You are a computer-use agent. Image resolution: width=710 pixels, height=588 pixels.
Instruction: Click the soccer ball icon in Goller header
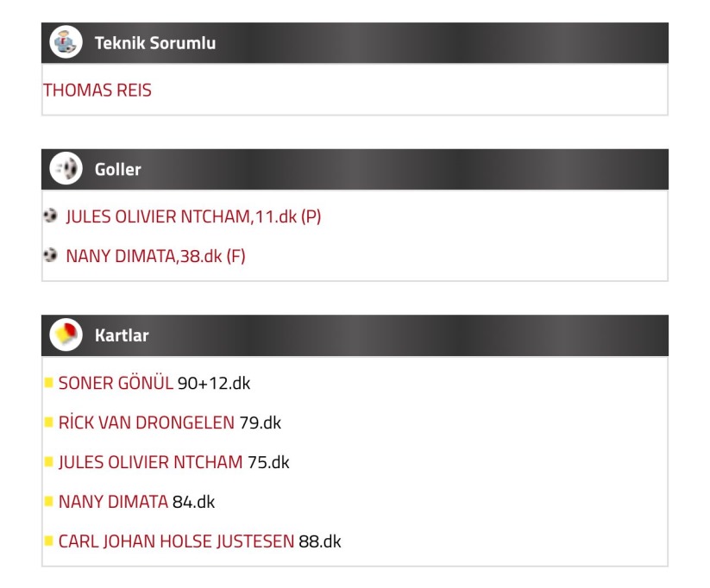pos(66,168)
